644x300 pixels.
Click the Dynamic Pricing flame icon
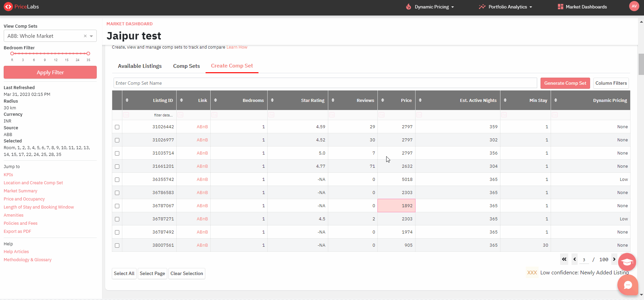[x=408, y=7]
